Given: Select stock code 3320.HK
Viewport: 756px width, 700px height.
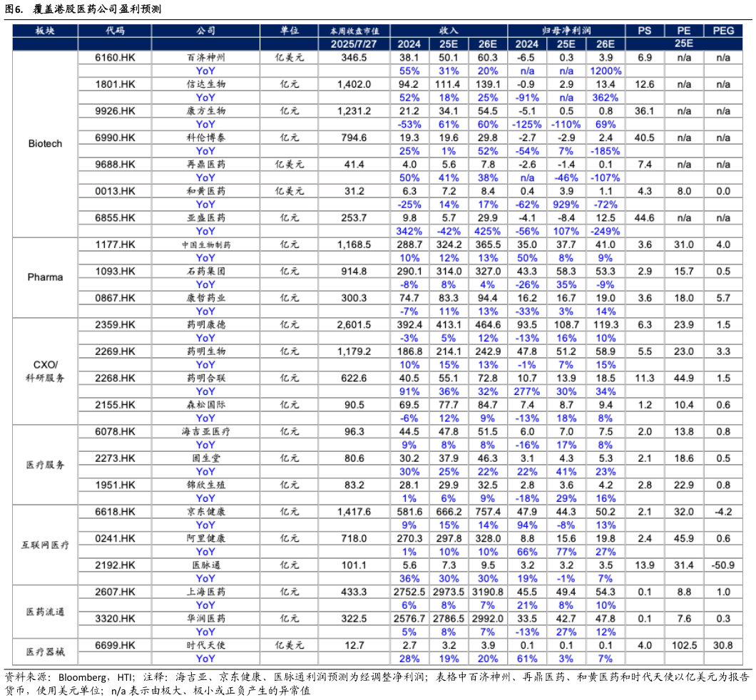Looking at the screenshot, I should pyautogui.click(x=115, y=619).
